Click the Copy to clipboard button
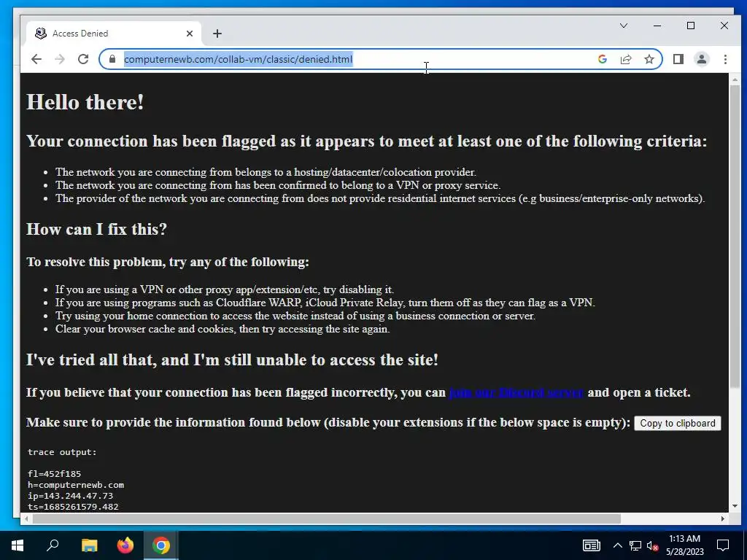The image size is (747, 560). pos(678,424)
